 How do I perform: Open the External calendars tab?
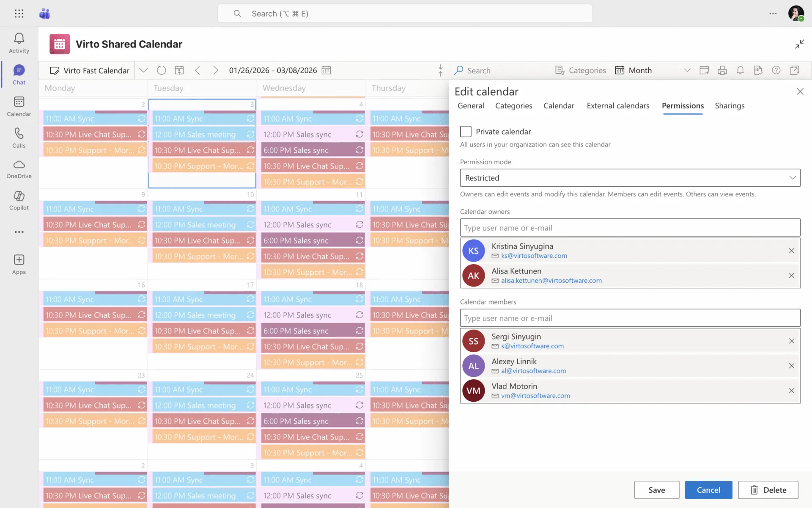[618, 106]
